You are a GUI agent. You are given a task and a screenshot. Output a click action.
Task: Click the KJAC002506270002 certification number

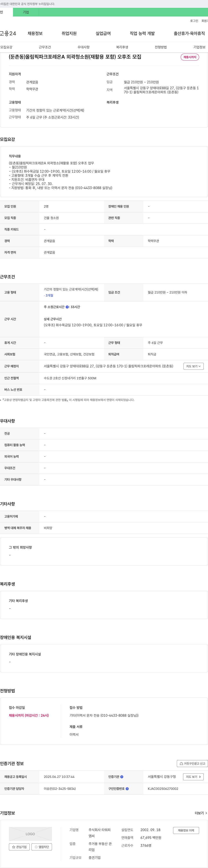[x=163, y=789]
